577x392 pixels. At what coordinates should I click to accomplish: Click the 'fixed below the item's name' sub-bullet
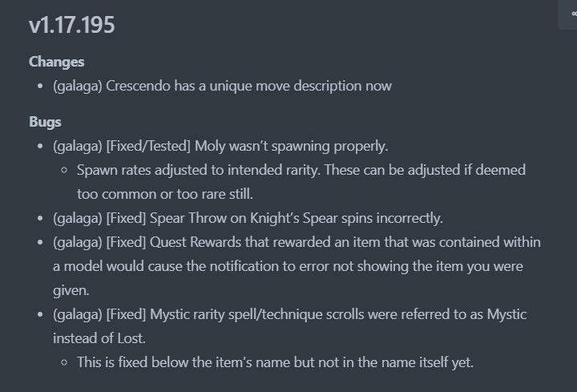pos(275,362)
